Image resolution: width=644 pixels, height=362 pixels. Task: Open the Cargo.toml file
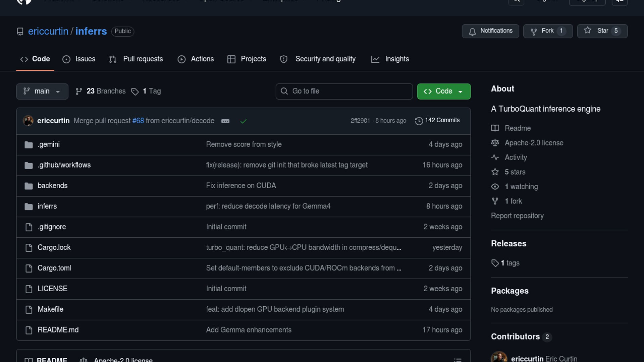(54, 268)
